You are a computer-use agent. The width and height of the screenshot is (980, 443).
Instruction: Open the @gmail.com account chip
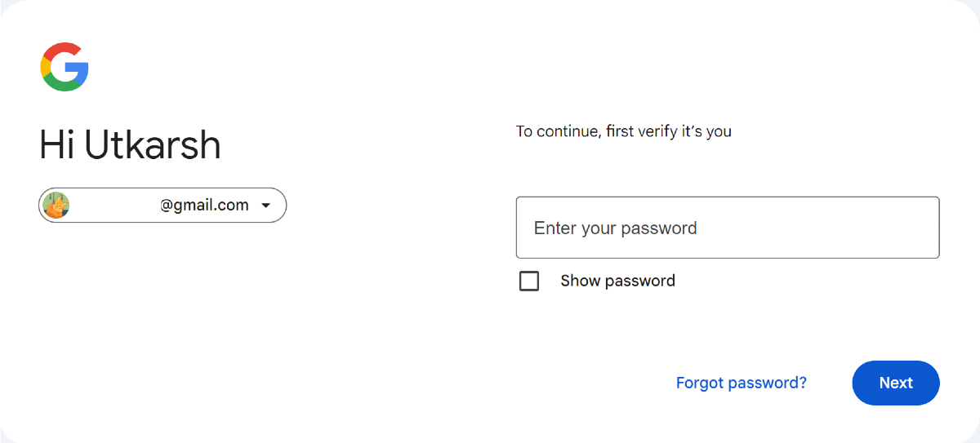tap(204, 206)
